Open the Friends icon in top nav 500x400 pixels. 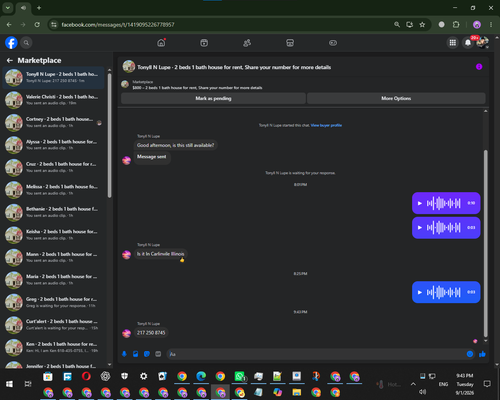coord(247,43)
